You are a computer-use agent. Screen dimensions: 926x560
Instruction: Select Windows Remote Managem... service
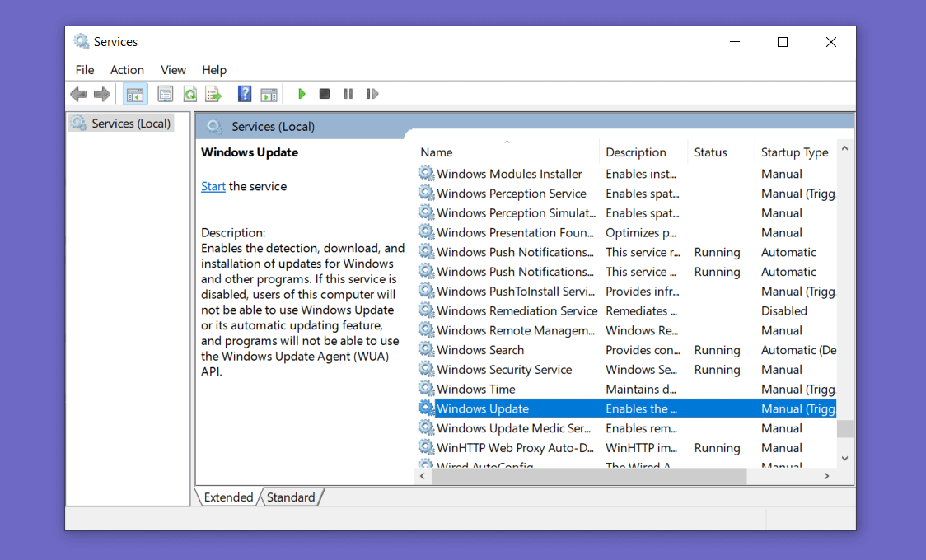coord(516,330)
